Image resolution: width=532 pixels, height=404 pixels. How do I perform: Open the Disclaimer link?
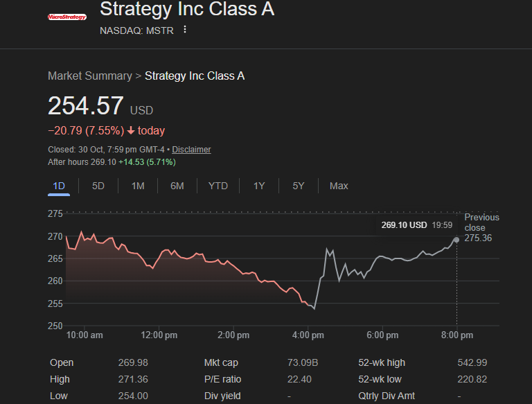(191, 150)
